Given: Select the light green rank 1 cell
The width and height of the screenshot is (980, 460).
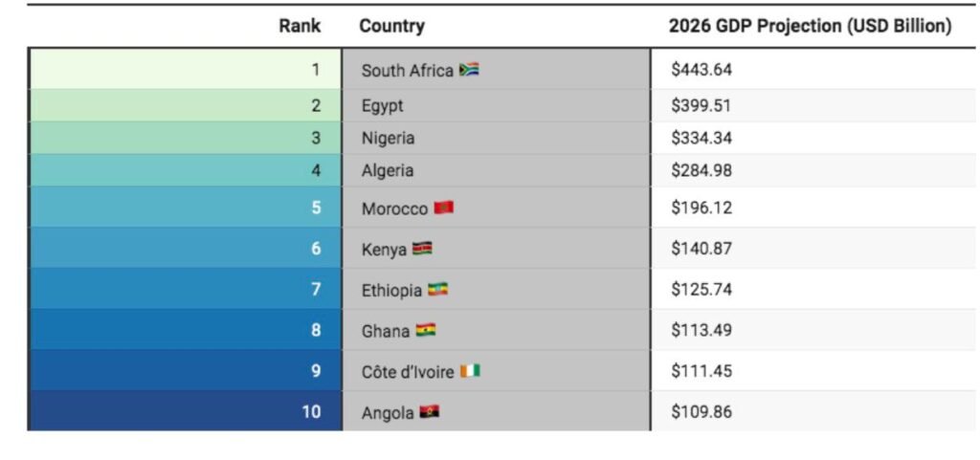Looking at the screenshot, I should coord(186,70).
